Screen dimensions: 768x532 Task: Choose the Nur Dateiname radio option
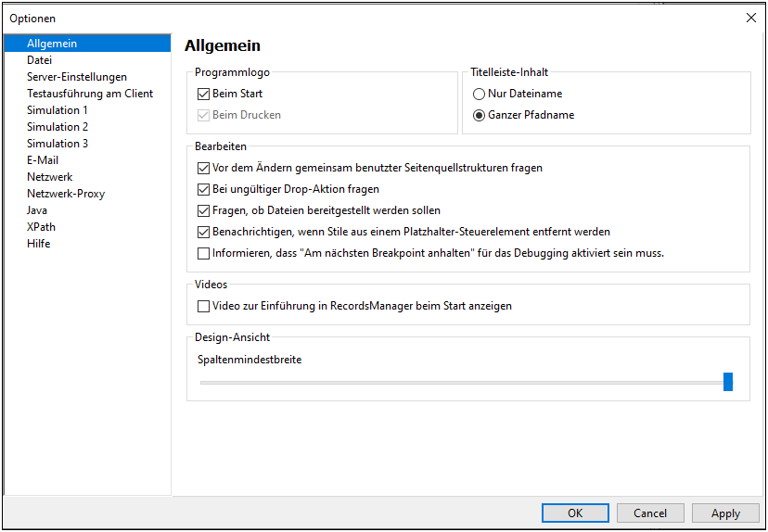click(479, 94)
